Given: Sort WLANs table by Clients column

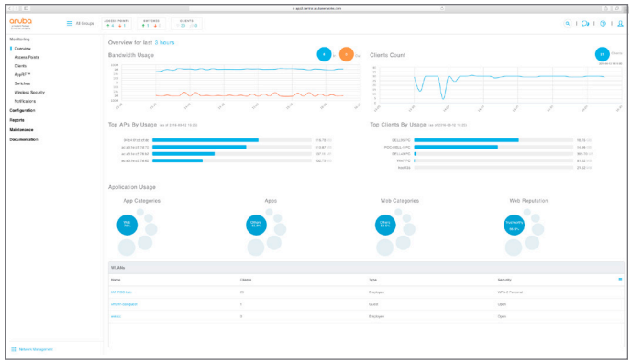Looking at the screenshot, I should (246, 280).
